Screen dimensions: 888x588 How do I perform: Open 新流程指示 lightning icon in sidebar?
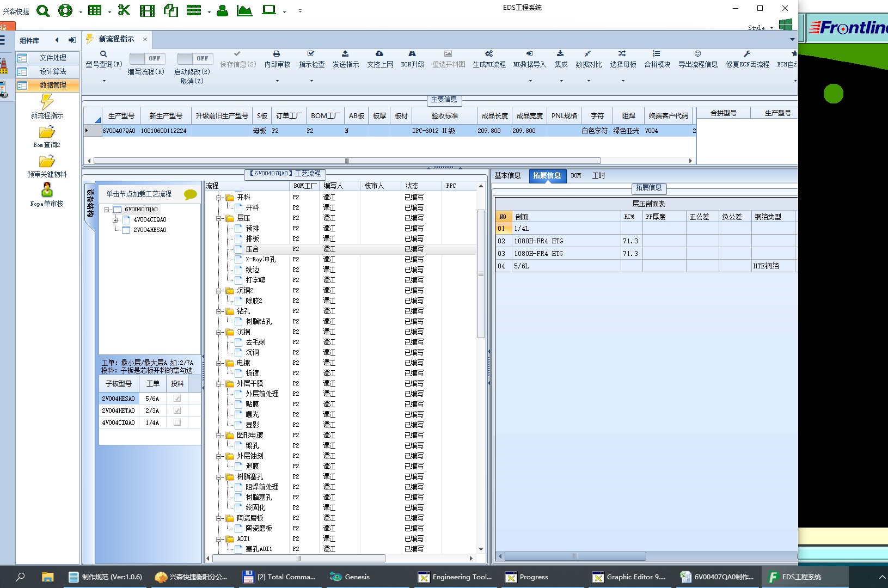(47, 101)
